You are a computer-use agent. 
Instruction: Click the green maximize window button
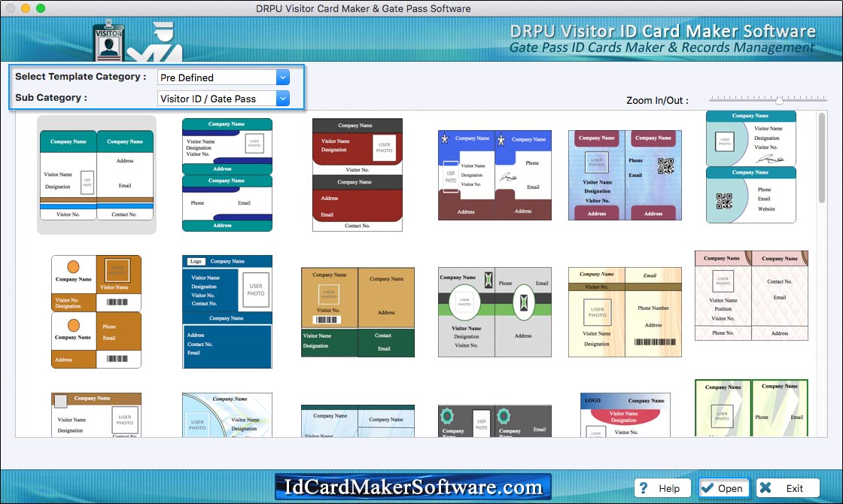[41, 8]
